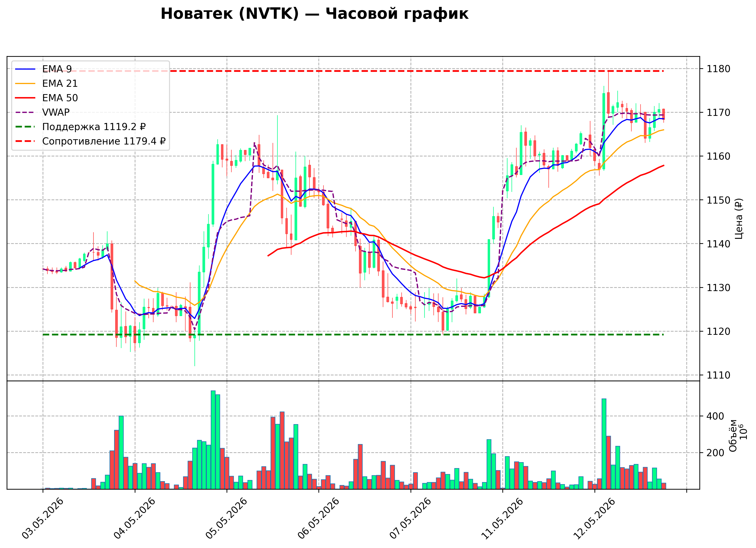Click the tallest green volume bar after 12.05.2026
Screen dimensions: 756x548
[x=604, y=444]
